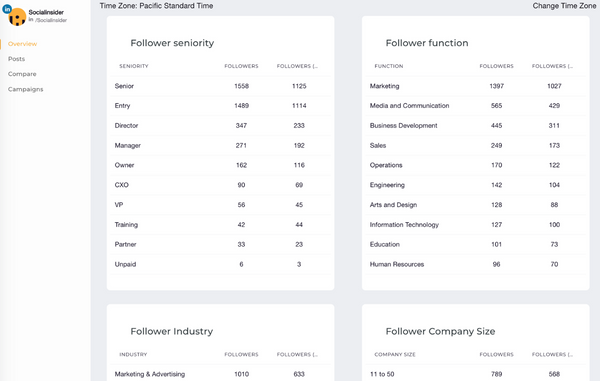The image size is (600, 381).
Task: Click the Company Size column header
Action: coord(395,355)
